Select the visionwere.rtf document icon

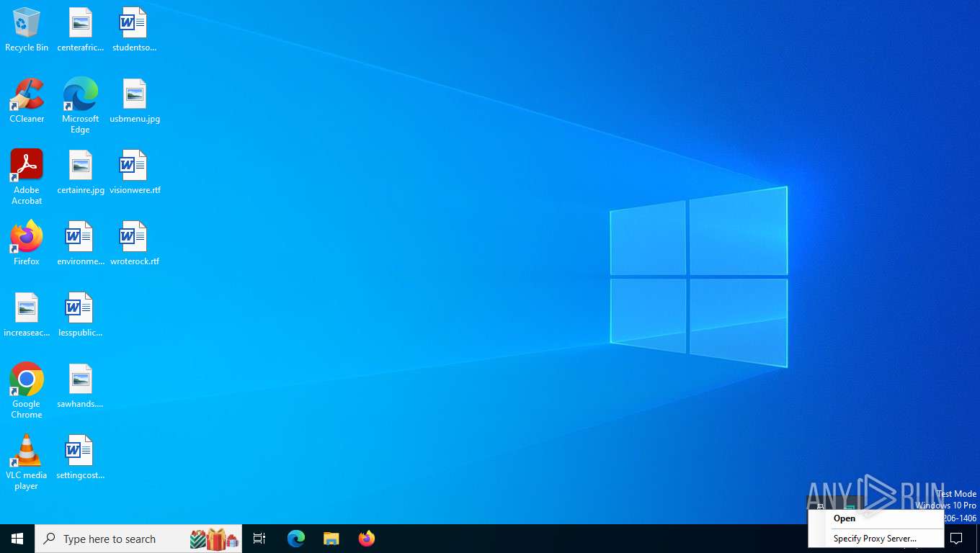(135, 173)
